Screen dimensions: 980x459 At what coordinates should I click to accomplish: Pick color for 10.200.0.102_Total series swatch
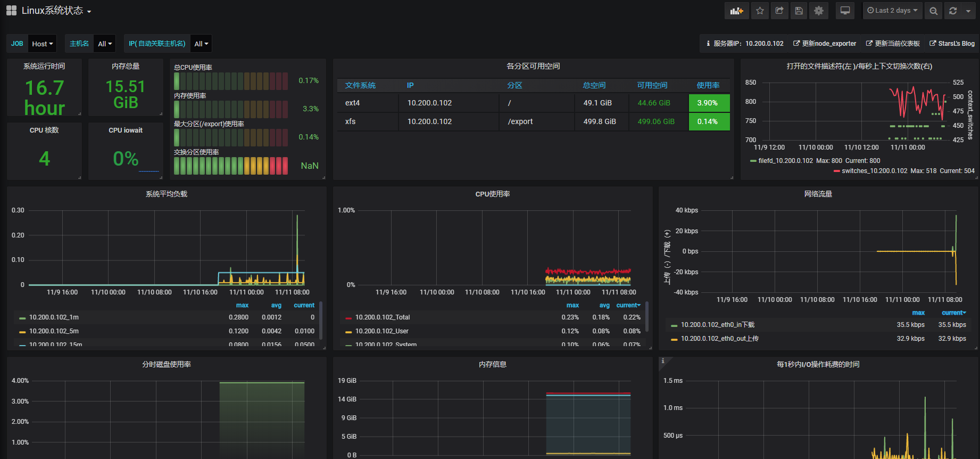click(348, 318)
